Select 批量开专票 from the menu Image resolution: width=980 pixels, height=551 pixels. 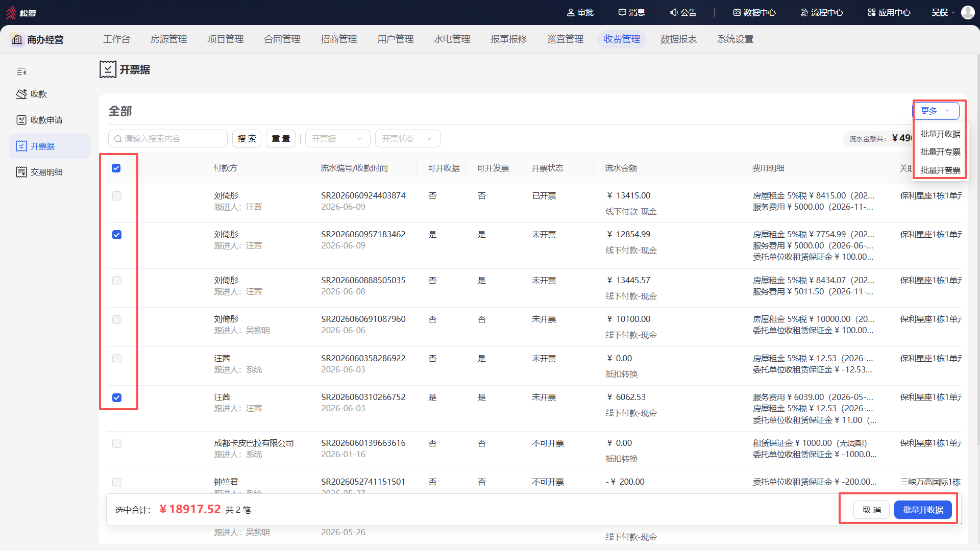[940, 152]
